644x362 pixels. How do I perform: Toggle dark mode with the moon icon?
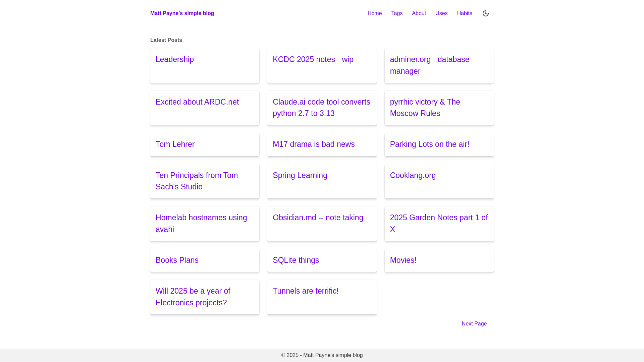click(x=485, y=13)
